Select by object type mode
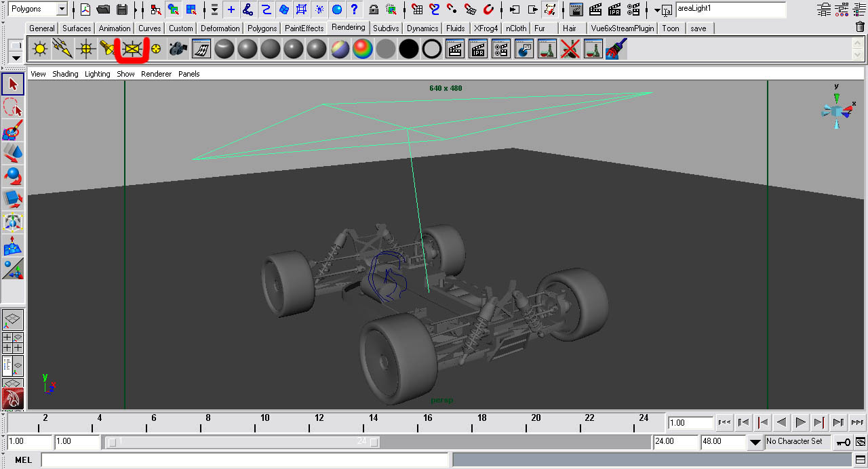Viewport: 868px width, 469px height. coord(174,9)
